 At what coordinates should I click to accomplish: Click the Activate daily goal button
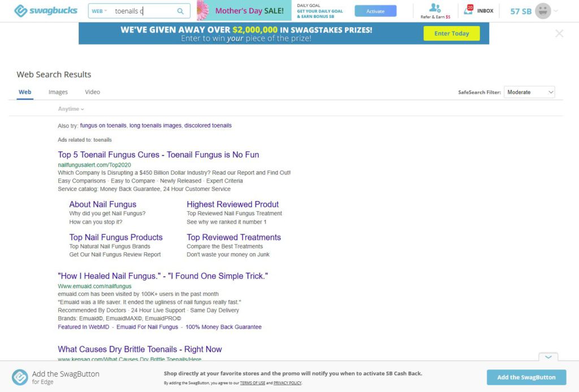tap(375, 11)
